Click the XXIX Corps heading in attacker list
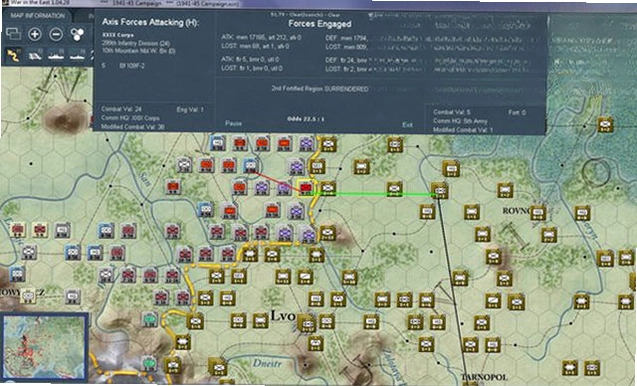The width and height of the screenshot is (637, 386). pos(118,35)
